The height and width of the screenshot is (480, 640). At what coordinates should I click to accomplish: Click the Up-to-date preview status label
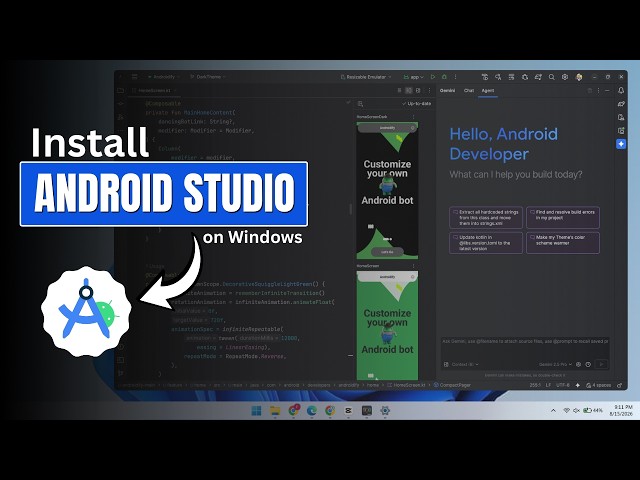tap(416, 104)
